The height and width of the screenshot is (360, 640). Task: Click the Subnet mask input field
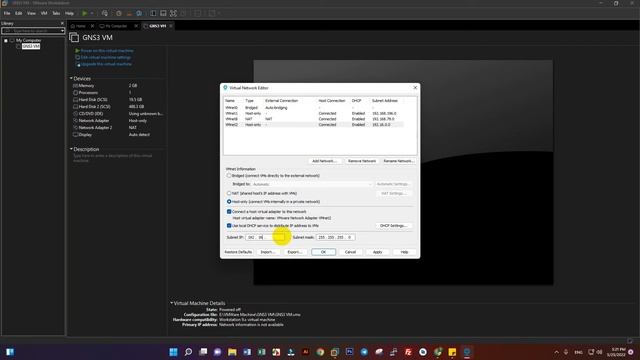pos(336,237)
